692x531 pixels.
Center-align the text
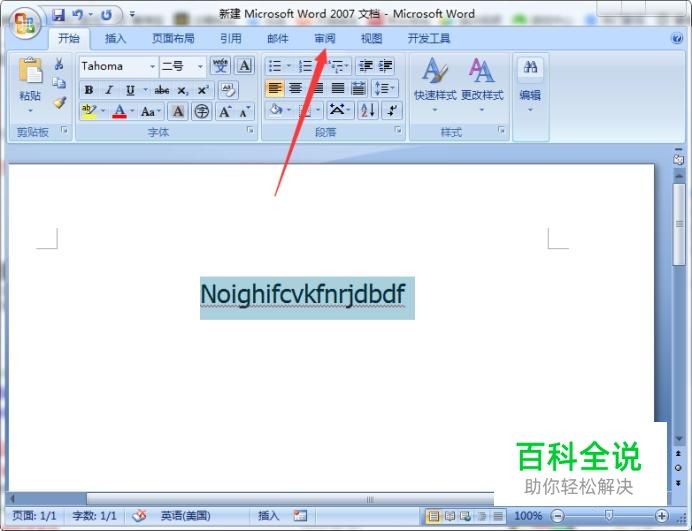tap(295, 88)
